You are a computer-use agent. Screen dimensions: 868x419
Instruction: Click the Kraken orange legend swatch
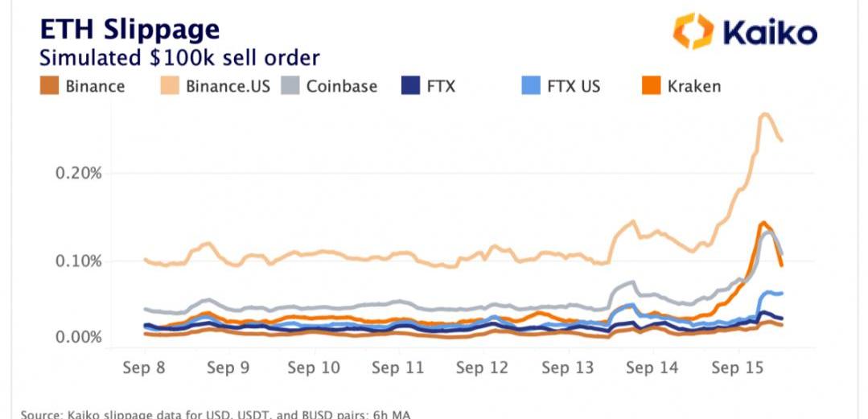(651, 85)
